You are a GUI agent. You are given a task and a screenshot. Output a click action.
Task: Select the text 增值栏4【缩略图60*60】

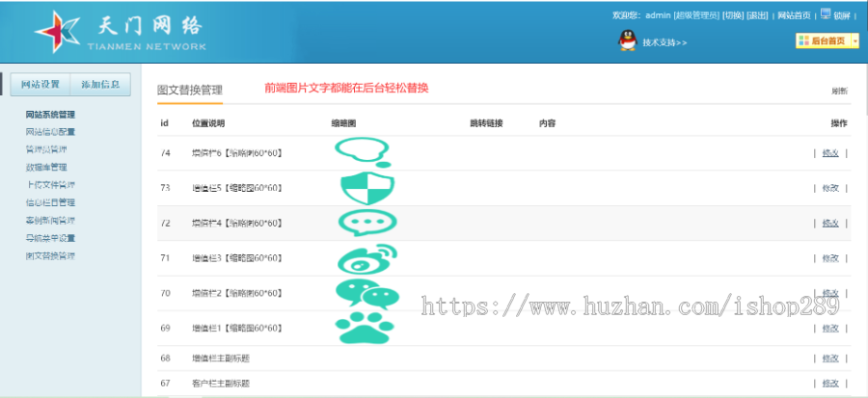238,224
